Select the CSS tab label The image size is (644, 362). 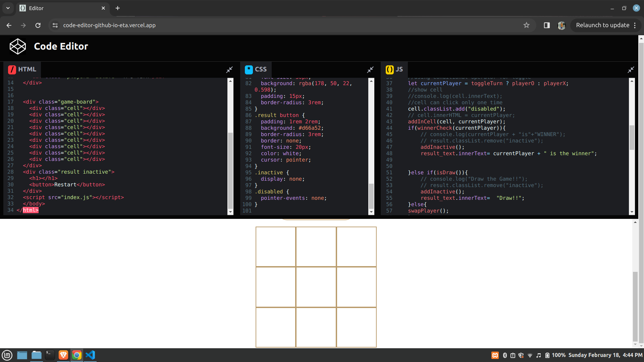pos(261,69)
